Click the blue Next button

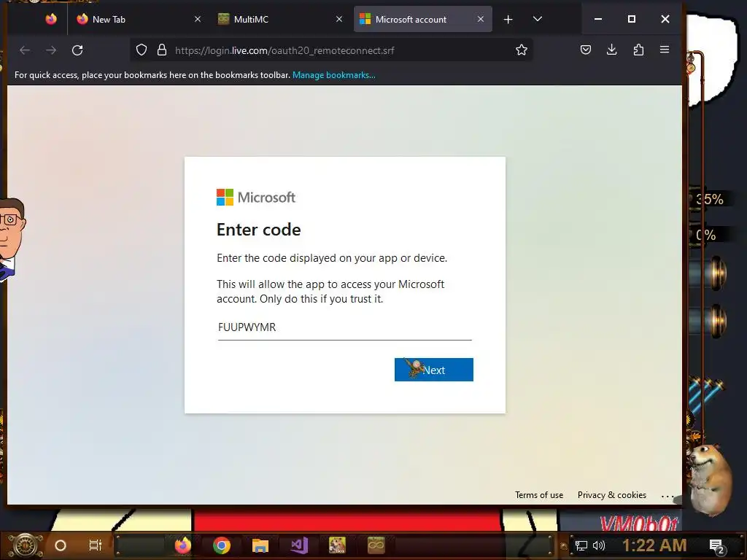tap(433, 370)
